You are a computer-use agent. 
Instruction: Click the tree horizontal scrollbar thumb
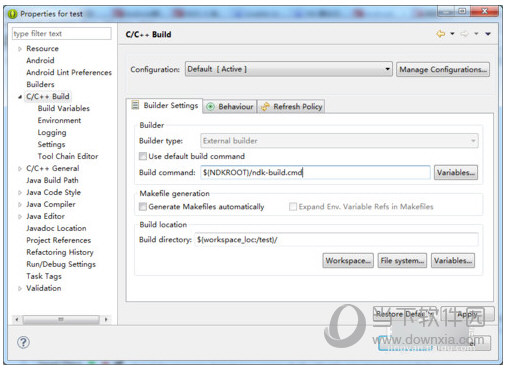pyautogui.click(x=61, y=319)
